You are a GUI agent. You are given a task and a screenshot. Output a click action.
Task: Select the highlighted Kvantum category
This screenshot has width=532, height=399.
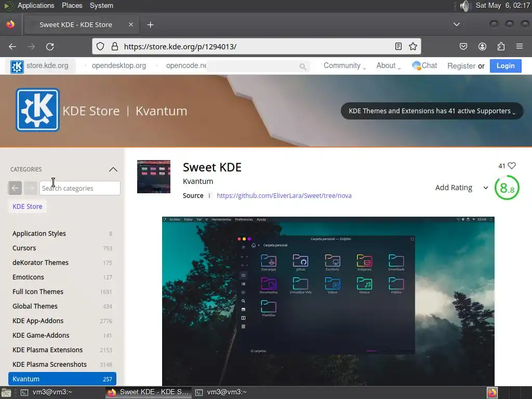[62, 379]
